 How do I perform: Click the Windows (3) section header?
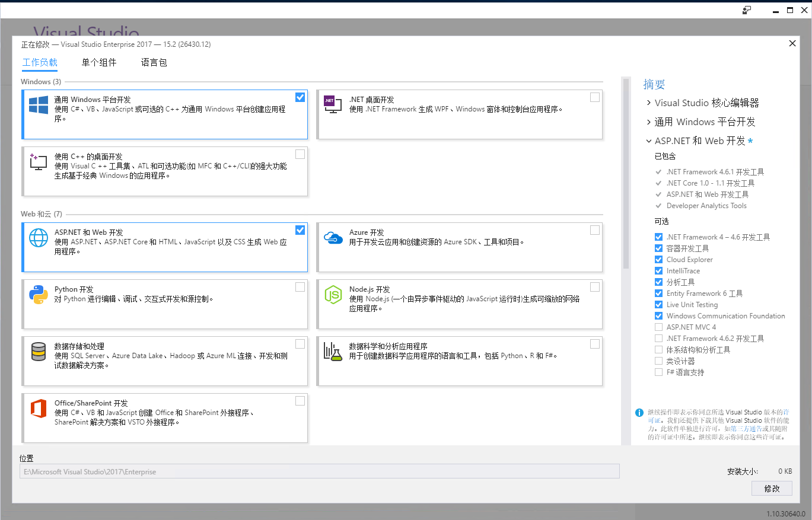point(41,82)
